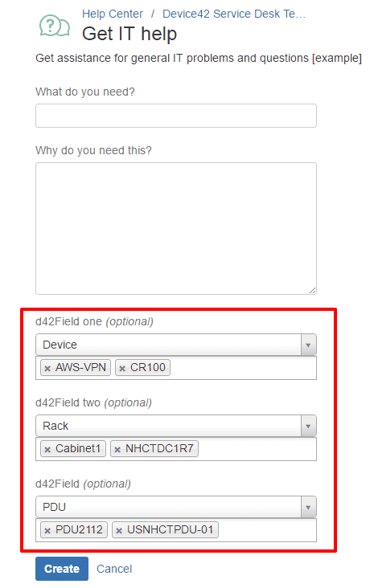This screenshot has height=588, width=374.
Task: Click empty area of PDU tags field
Action: pos(266,530)
